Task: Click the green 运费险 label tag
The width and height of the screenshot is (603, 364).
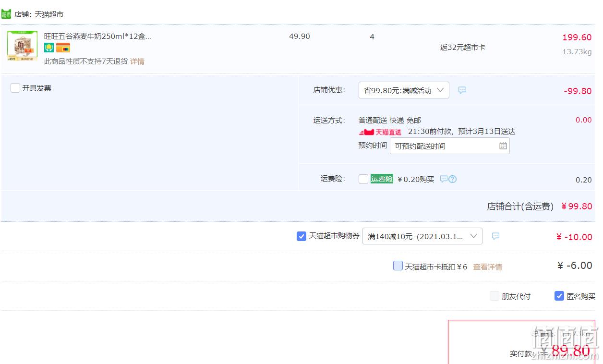Action: [x=382, y=179]
